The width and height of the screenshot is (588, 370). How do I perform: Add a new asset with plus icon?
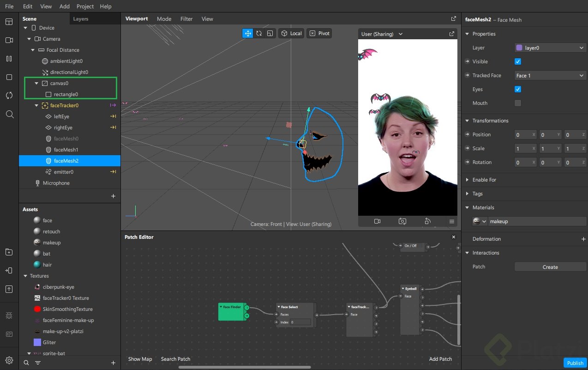click(113, 363)
